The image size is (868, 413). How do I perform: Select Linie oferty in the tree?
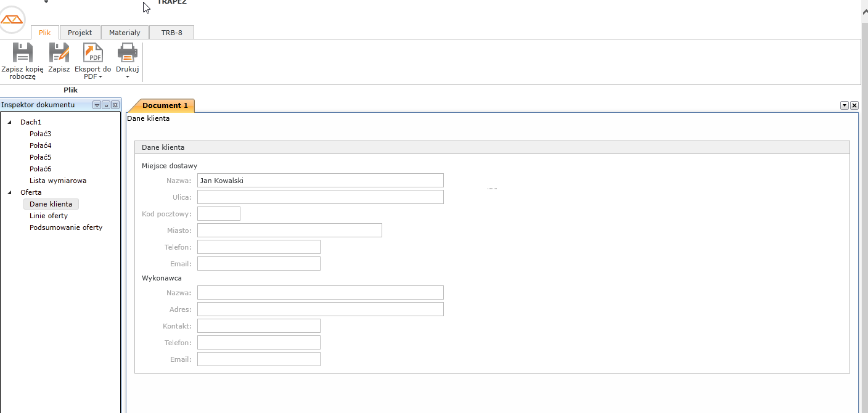point(49,216)
